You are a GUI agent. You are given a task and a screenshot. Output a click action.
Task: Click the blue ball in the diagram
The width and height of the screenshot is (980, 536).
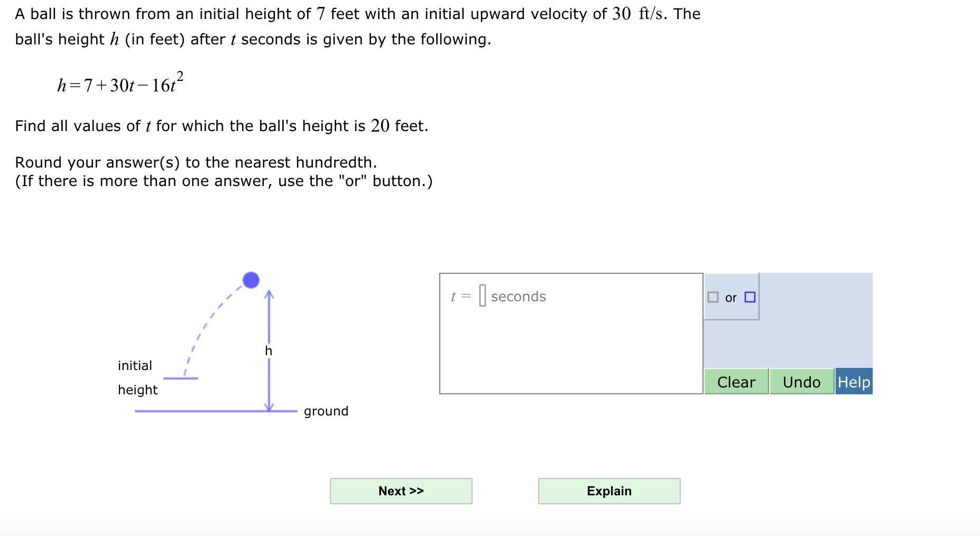pyautogui.click(x=251, y=280)
